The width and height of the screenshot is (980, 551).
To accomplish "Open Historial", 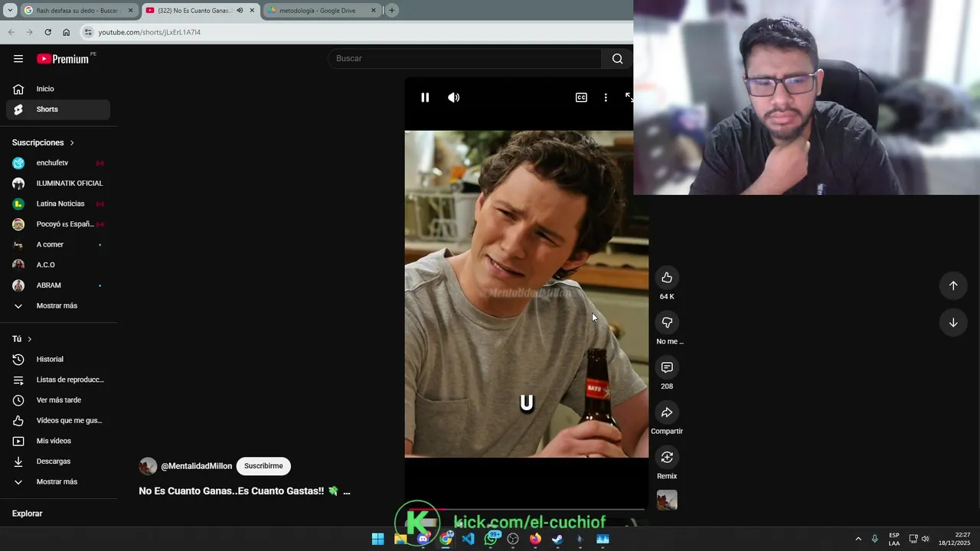I will click(58, 359).
